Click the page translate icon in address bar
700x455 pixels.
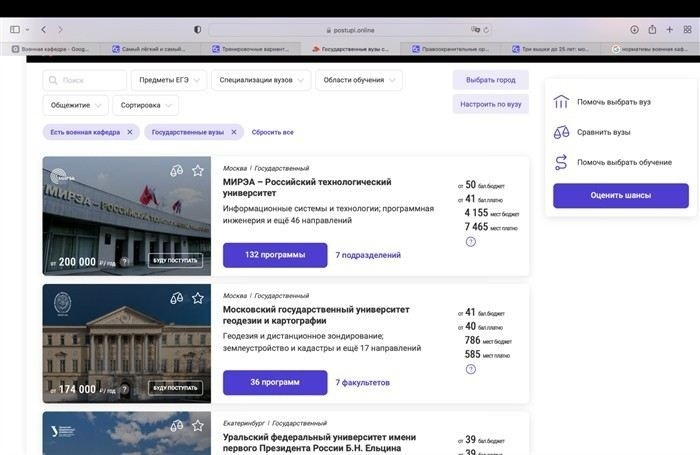(475, 29)
